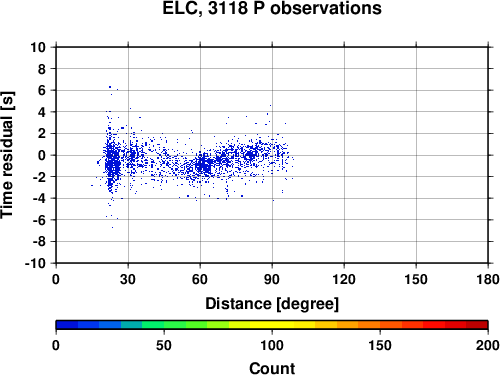500x375 pixels.
Task: Click y-axis tick label '-4'
Action: click(39, 199)
